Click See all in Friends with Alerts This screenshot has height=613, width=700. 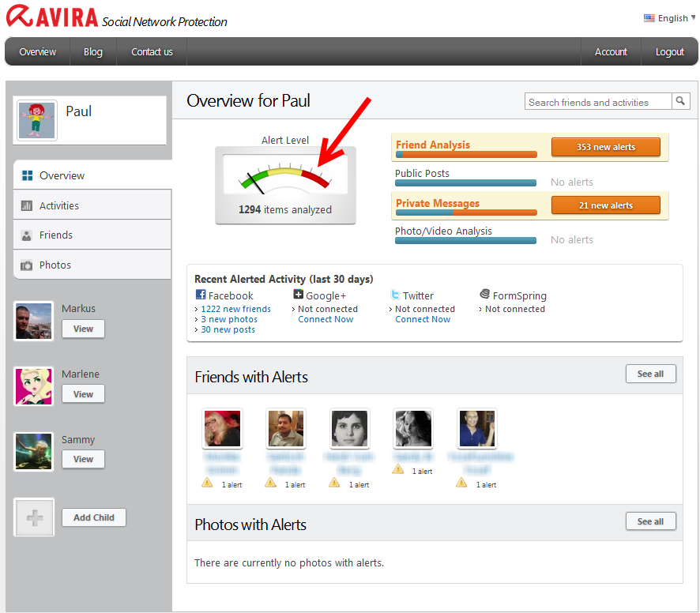pos(650,374)
